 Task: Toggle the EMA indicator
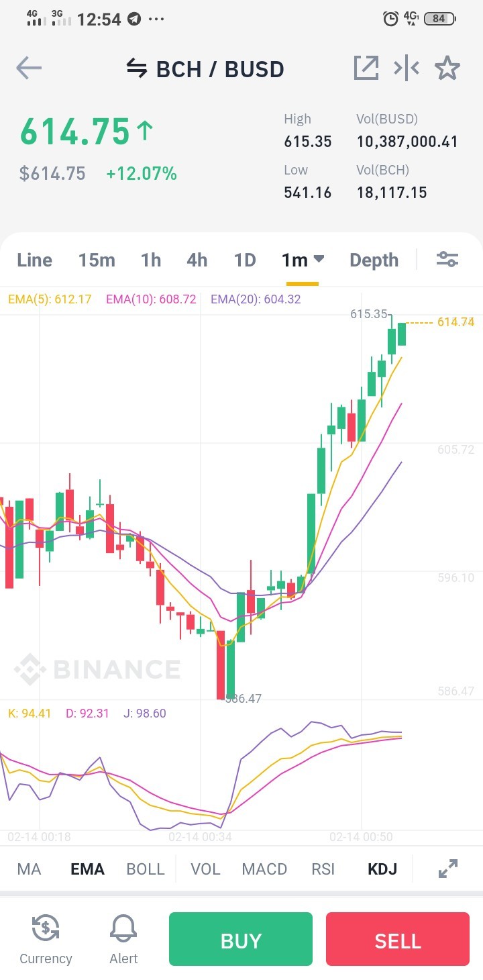[x=87, y=869]
